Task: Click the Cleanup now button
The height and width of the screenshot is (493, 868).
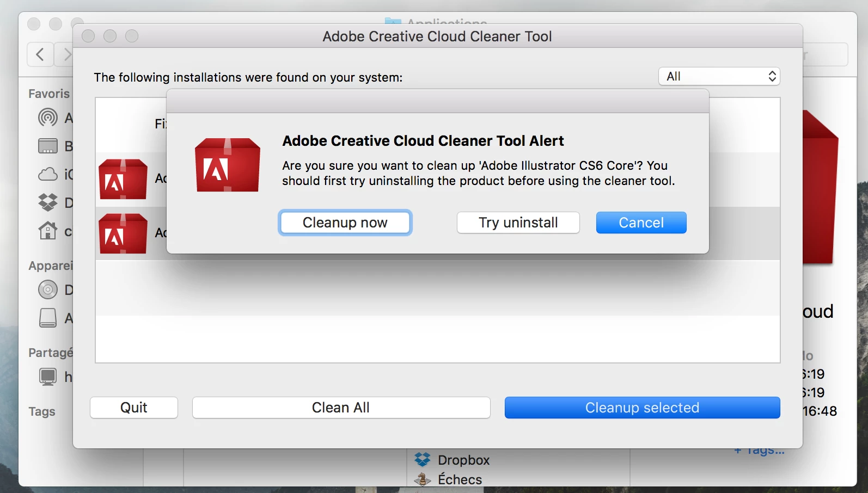Action: [345, 223]
